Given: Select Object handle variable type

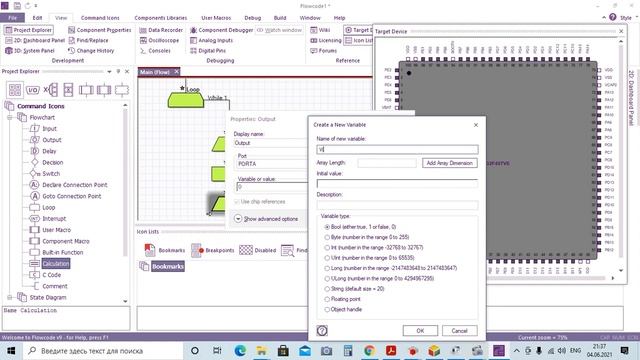Looking at the screenshot, I should [327, 309].
